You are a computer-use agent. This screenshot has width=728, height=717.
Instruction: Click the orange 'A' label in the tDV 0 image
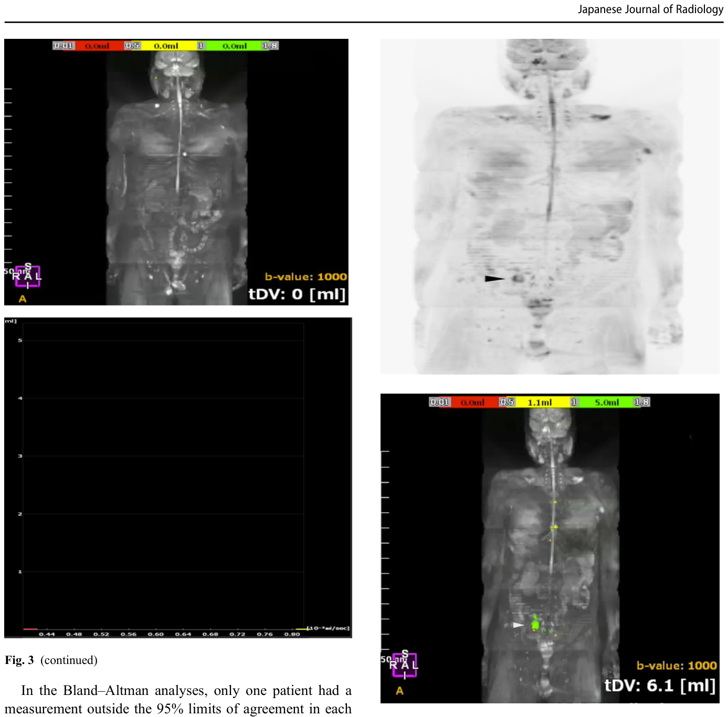pos(23,299)
